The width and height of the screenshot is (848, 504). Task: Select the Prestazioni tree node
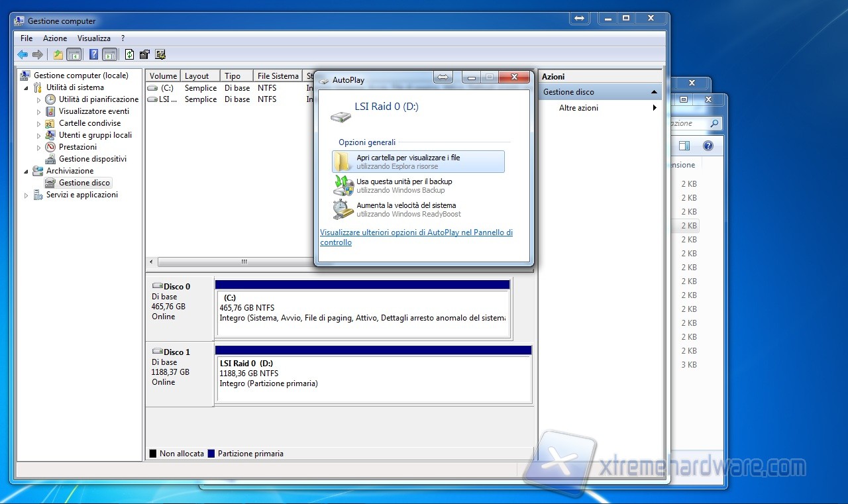[78, 147]
